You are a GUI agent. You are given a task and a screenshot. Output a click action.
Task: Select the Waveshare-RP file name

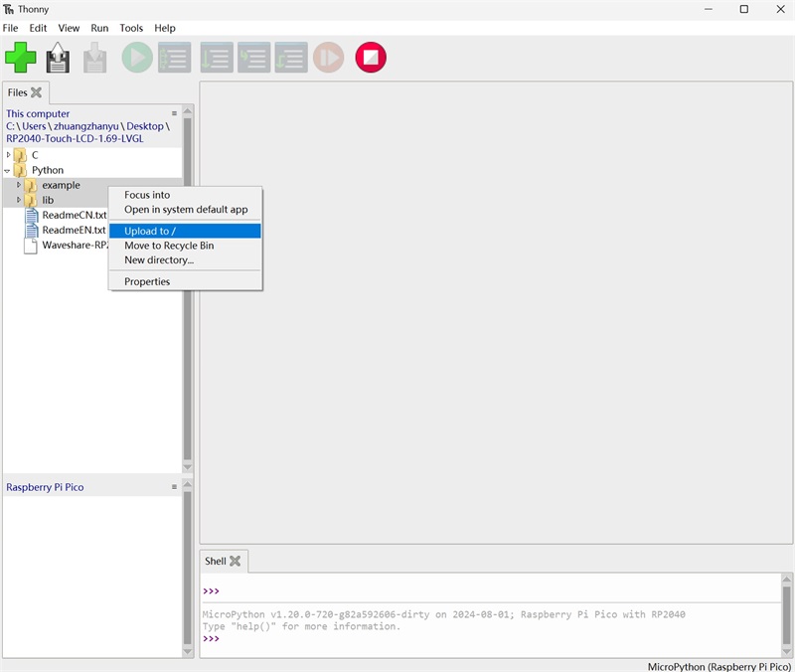pos(76,245)
